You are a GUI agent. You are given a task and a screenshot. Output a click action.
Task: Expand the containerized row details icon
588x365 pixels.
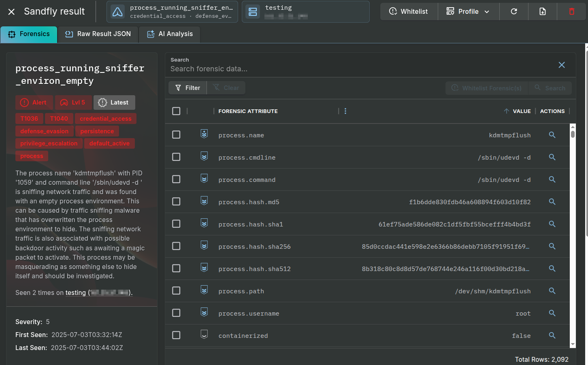(x=205, y=334)
